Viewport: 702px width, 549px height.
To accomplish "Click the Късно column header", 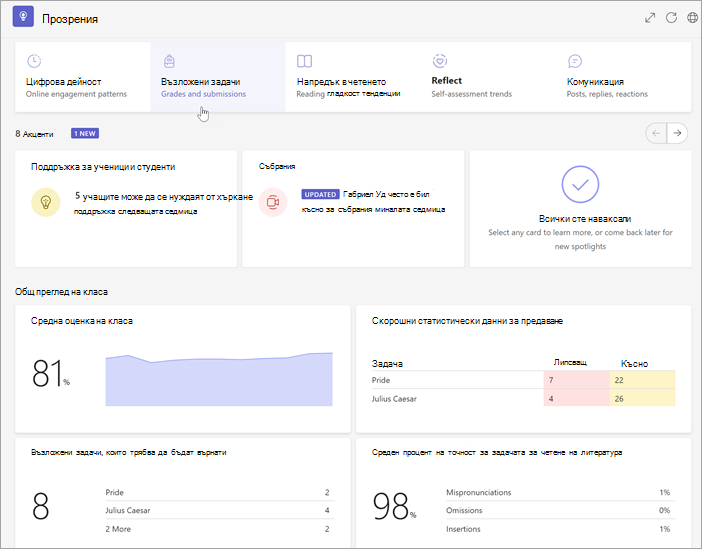I will (634, 364).
